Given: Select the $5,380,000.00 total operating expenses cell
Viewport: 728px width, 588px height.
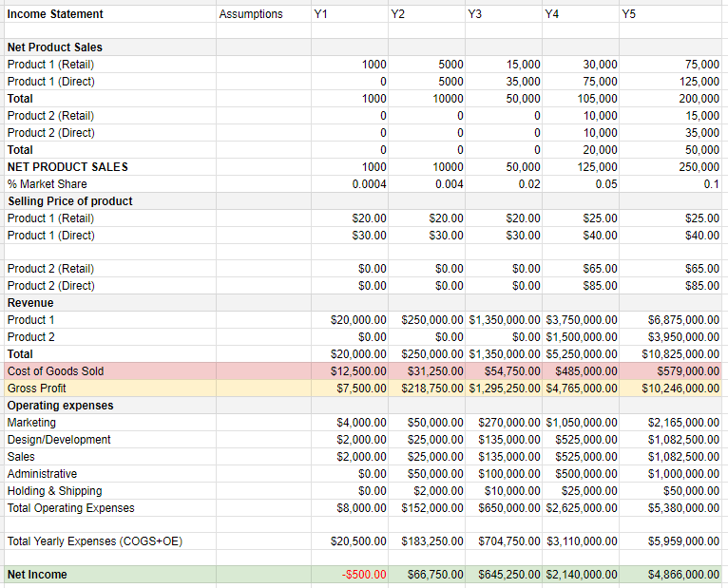Looking at the screenshot, I should click(x=670, y=508).
